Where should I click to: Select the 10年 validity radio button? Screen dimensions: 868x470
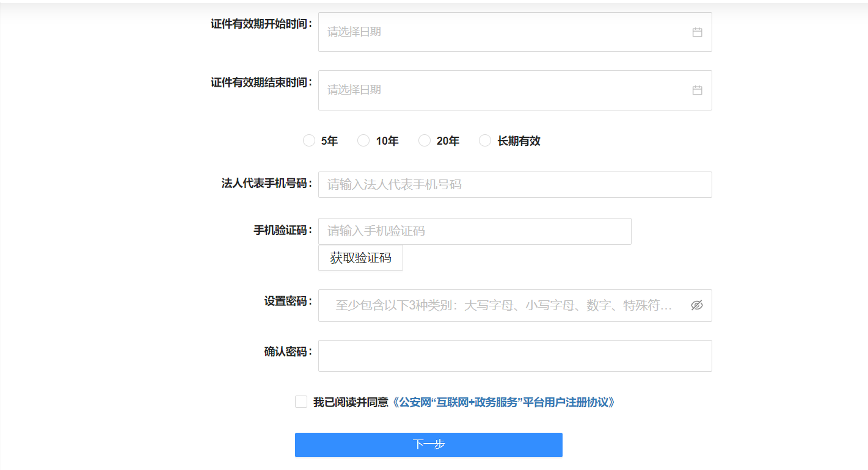point(363,140)
